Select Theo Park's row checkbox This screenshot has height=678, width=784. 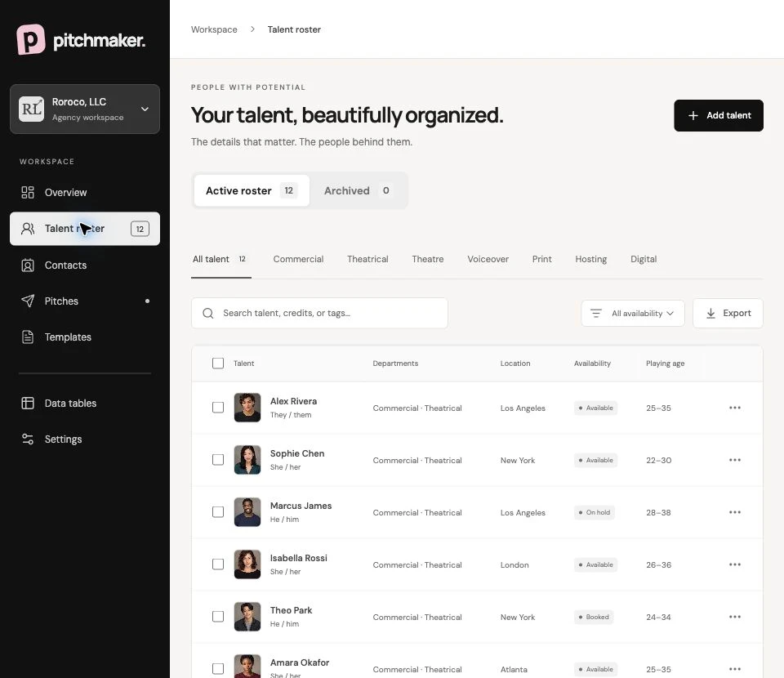click(x=218, y=617)
